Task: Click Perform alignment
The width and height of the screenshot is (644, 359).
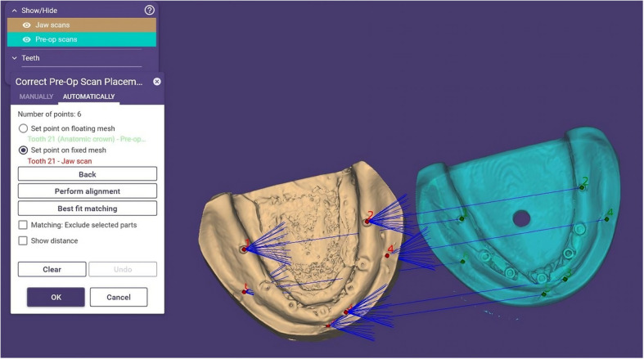Action: pyautogui.click(x=87, y=191)
